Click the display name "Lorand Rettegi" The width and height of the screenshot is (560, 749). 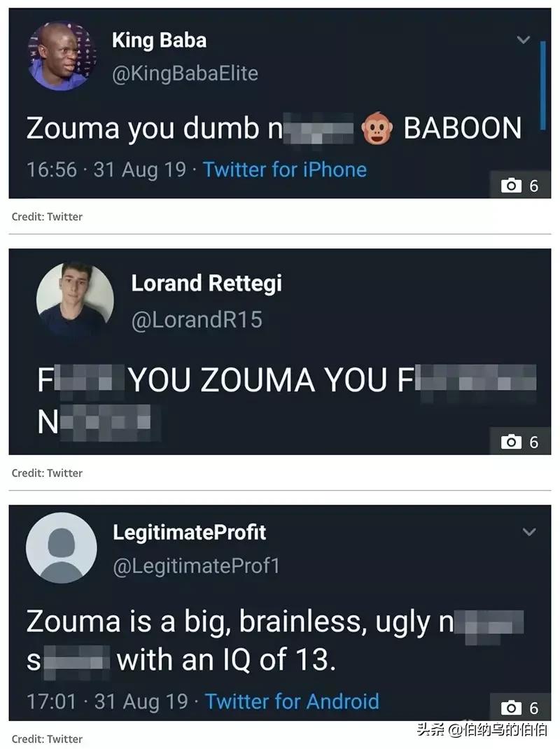point(206,283)
